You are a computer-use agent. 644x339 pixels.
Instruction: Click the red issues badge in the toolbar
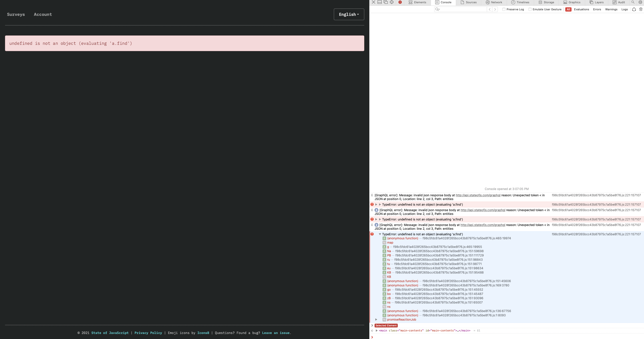coord(400,2)
